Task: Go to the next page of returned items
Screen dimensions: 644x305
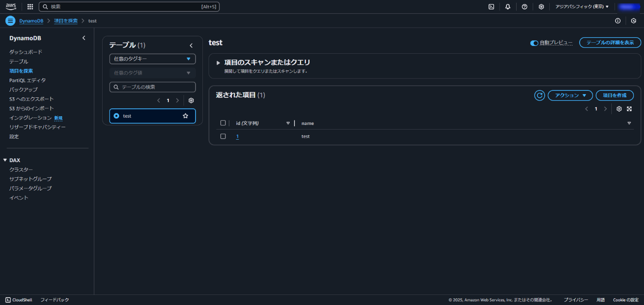Action: click(x=605, y=109)
